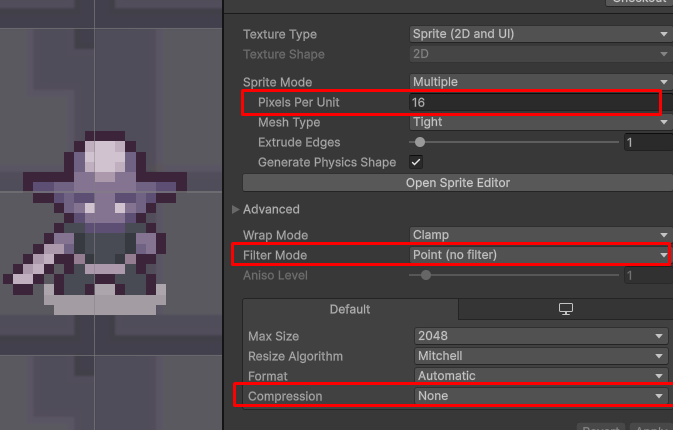Expand the Mesh Type dropdown showing Tight

click(540, 122)
